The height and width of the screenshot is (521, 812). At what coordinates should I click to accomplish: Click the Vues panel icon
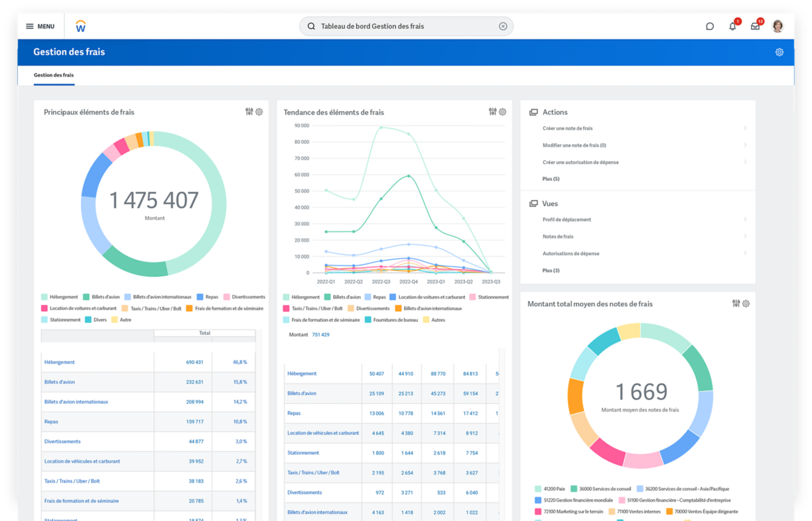tap(534, 204)
